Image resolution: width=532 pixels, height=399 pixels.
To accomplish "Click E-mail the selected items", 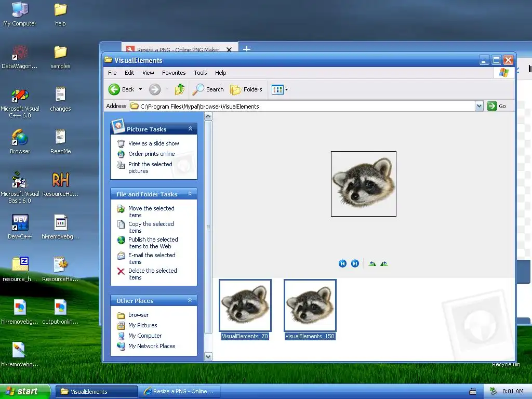I will [152, 259].
